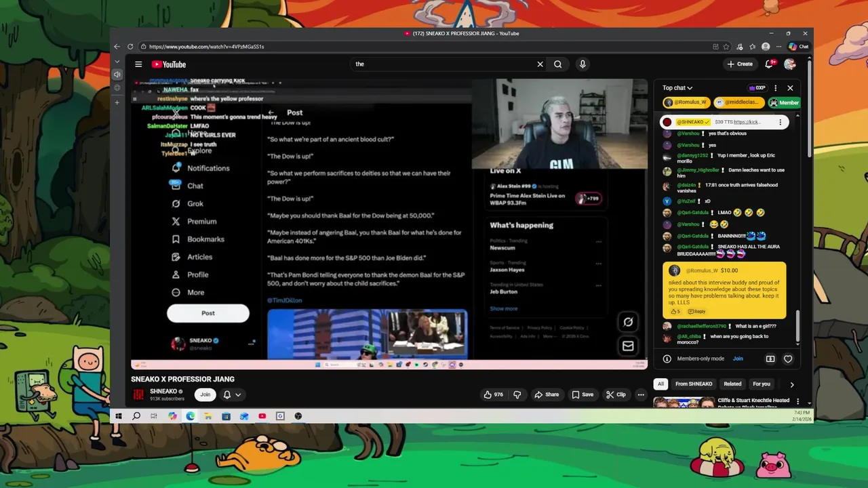Click the SNEAKO X PROFESSIOR JIANG title

(x=182, y=380)
